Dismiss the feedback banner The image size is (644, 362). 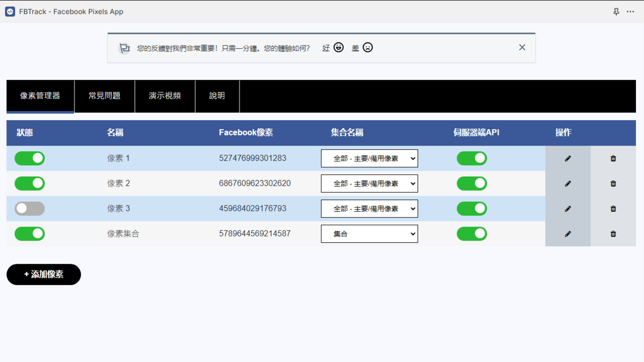pyautogui.click(x=522, y=47)
